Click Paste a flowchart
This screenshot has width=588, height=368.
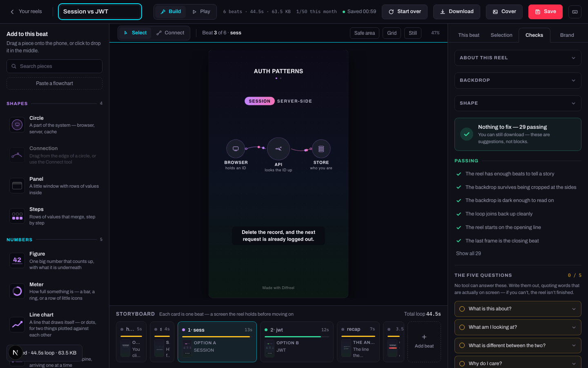[x=55, y=83]
